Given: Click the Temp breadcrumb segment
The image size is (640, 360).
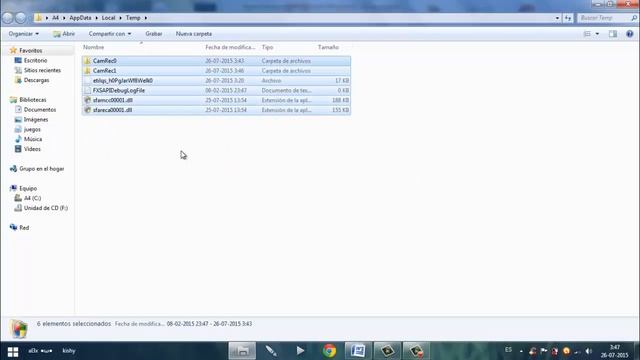Looking at the screenshot, I should [x=133, y=18].
